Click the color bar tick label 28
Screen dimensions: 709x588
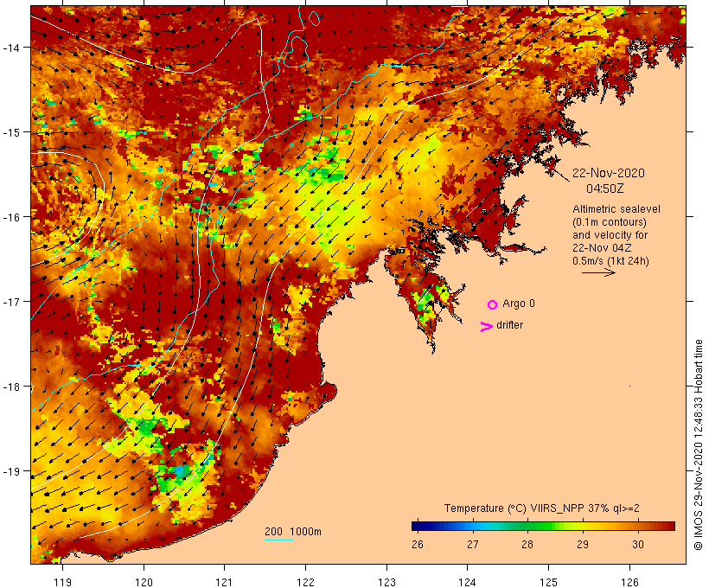[527, 545]
